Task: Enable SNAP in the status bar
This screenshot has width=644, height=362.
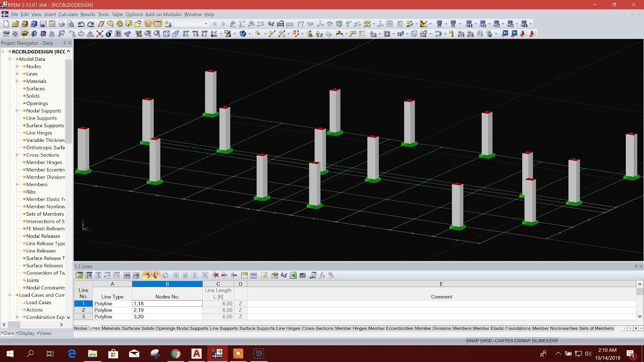Action: [473, 340]
